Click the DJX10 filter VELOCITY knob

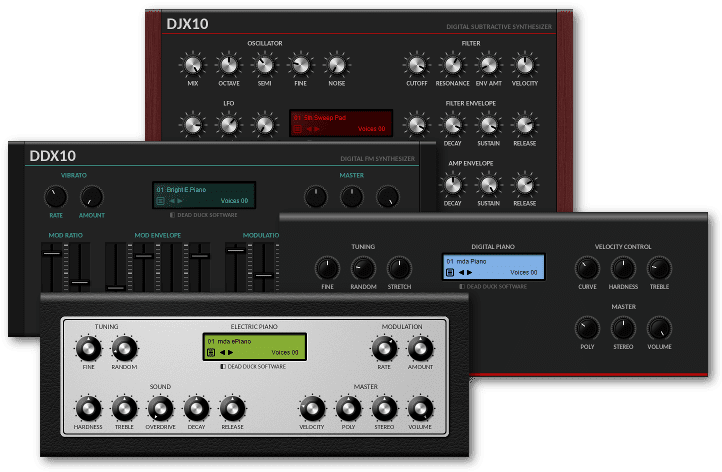pyautogui.click(x=524, y=65)
